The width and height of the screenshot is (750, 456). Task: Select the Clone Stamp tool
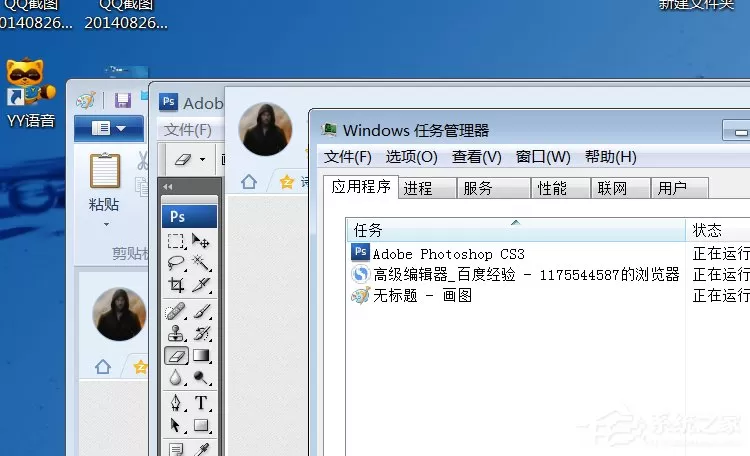coord(176,333)
